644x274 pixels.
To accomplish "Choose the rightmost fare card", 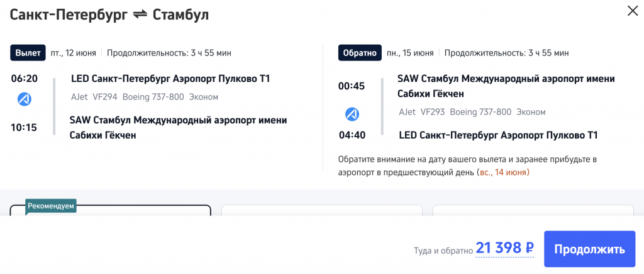I will 533,212.
